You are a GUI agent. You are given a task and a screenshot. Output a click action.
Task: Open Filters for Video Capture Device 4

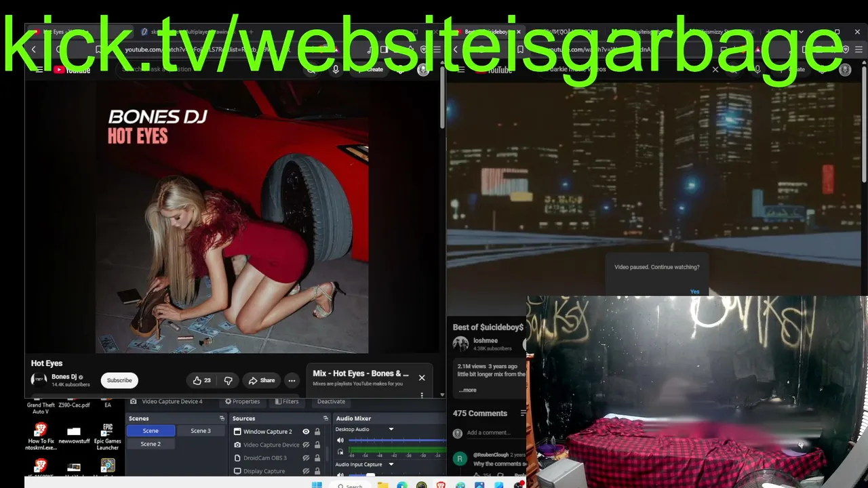coord(287,401)
